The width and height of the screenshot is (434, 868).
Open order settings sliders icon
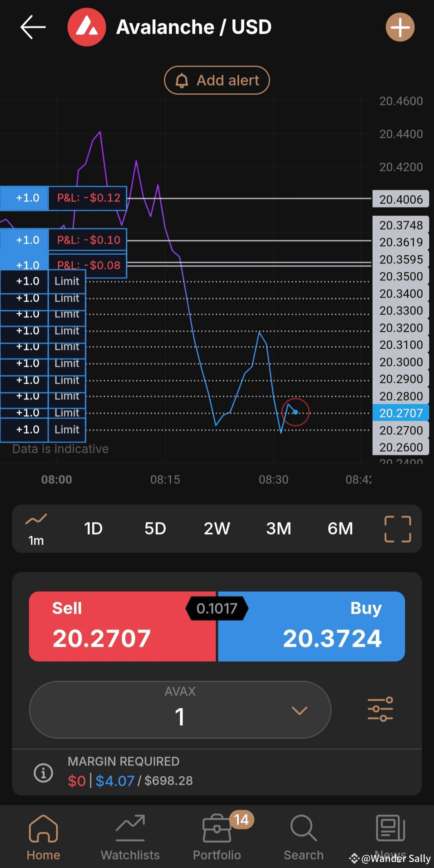[380, 710]
